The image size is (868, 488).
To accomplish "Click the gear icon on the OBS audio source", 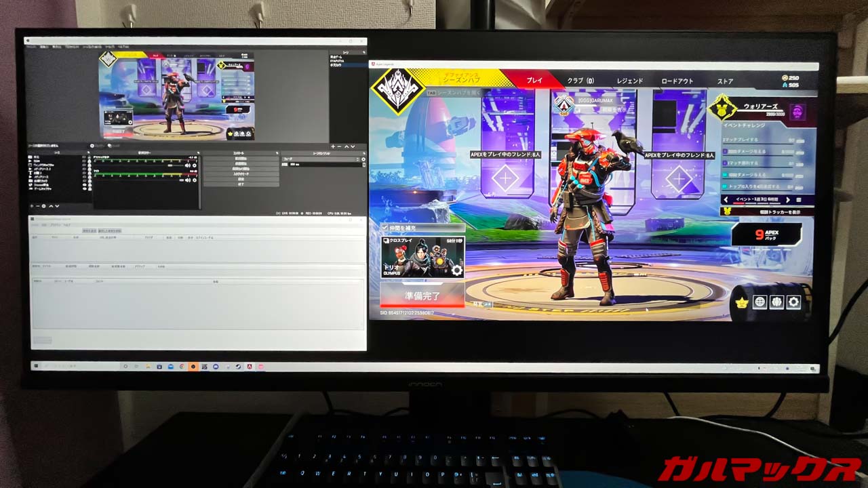I will pyautogui.click(x=195, y=166).
